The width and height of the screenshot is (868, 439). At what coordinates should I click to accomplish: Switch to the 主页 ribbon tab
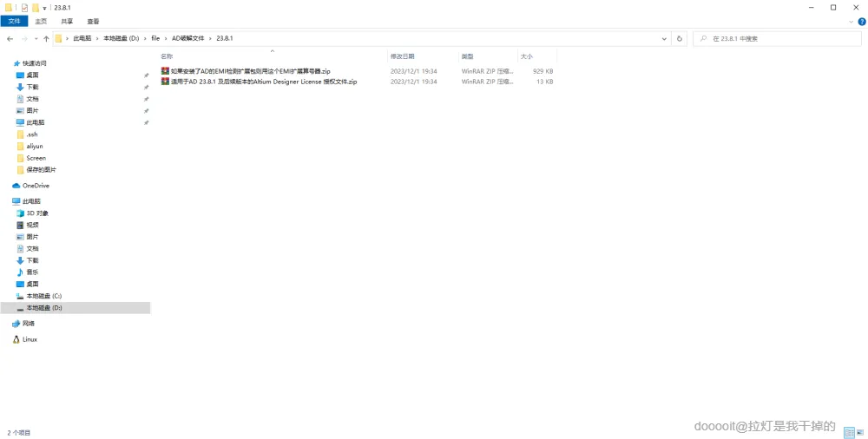41,22
